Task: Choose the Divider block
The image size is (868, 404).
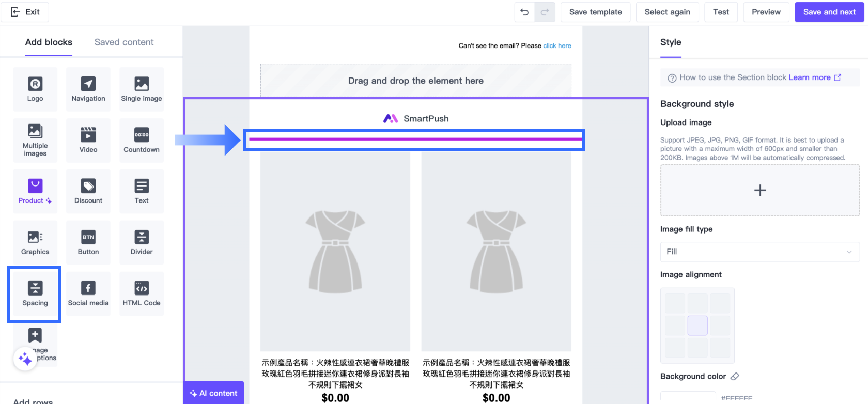Action: point(142,242)
